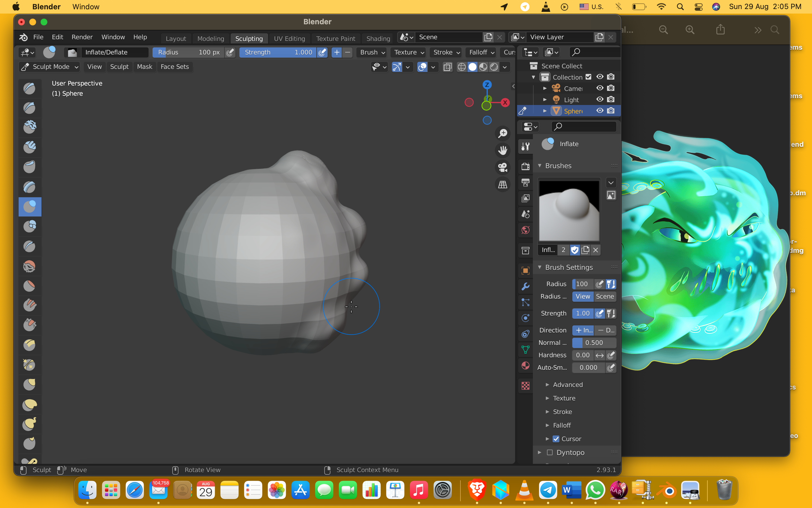Adjust the Normal Radius 0.500 slider
Screen dimensions: 812x508
click(594, 342)
